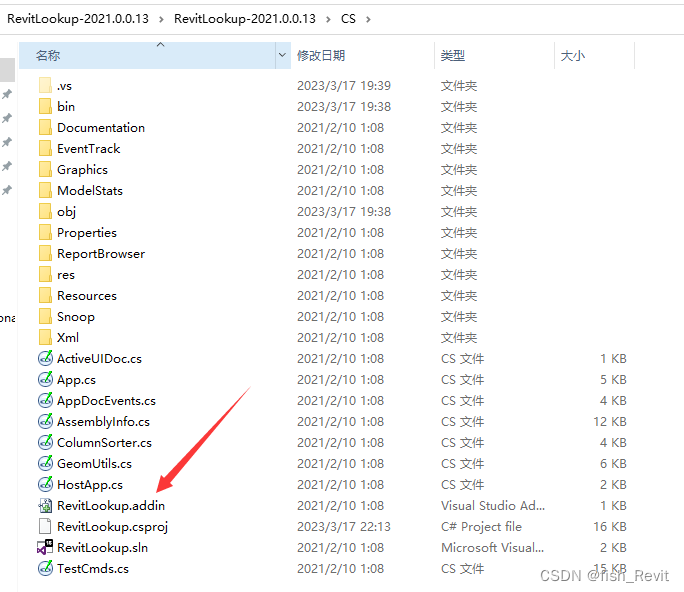Open the Name column filter dropdown arrow
684x592 pixels.
pyautogui.click(x=282, y=55)
